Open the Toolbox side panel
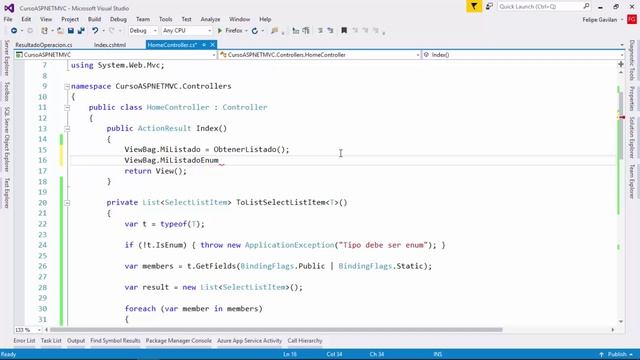Viewport: 640px width, 360px height. click(7, 91)
